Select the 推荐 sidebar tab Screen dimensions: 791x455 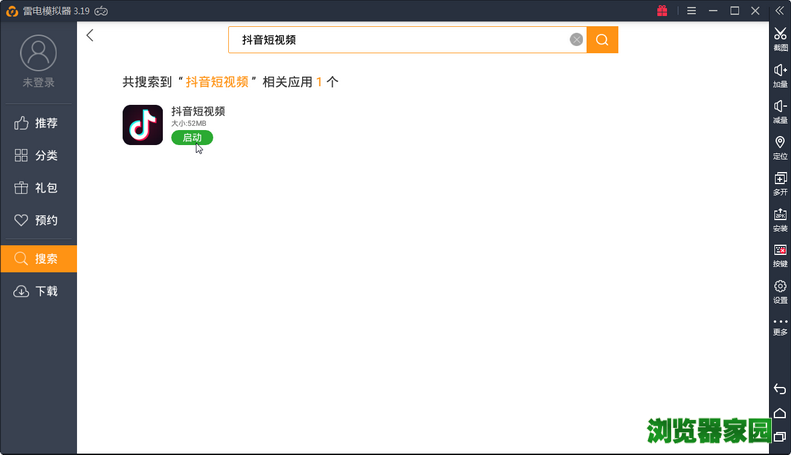[38, 123]
